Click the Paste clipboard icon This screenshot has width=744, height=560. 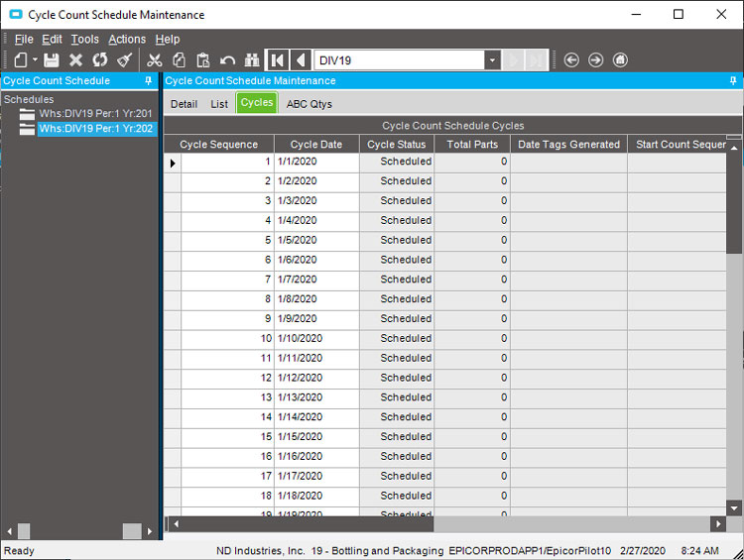[203, 60]
